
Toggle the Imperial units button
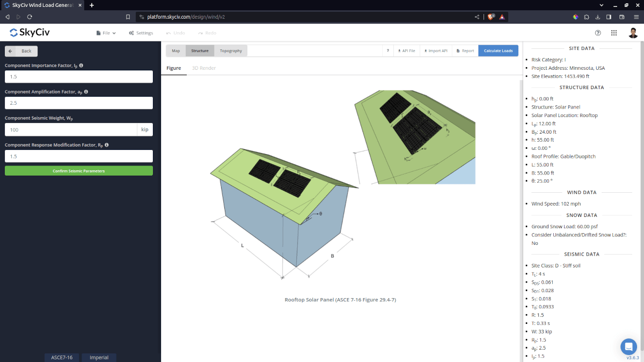99,357
